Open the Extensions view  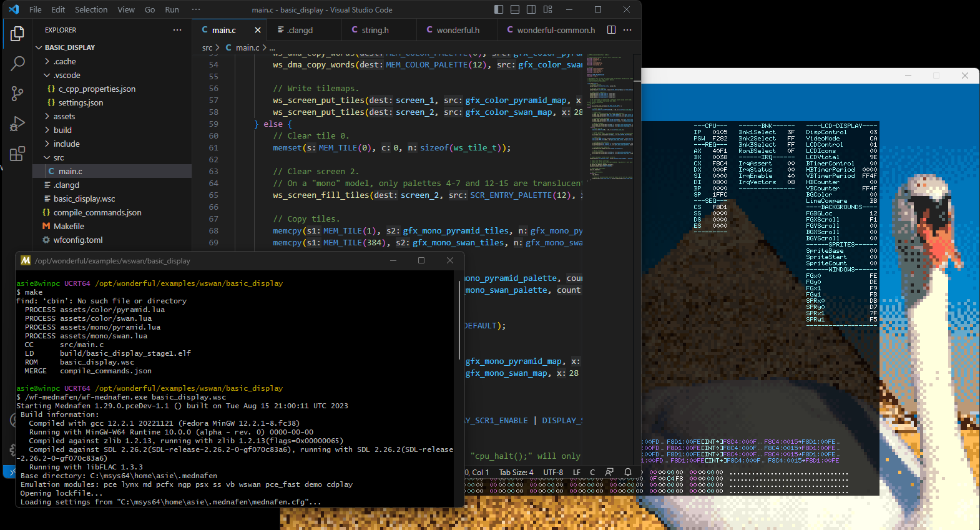pos(17,154)
